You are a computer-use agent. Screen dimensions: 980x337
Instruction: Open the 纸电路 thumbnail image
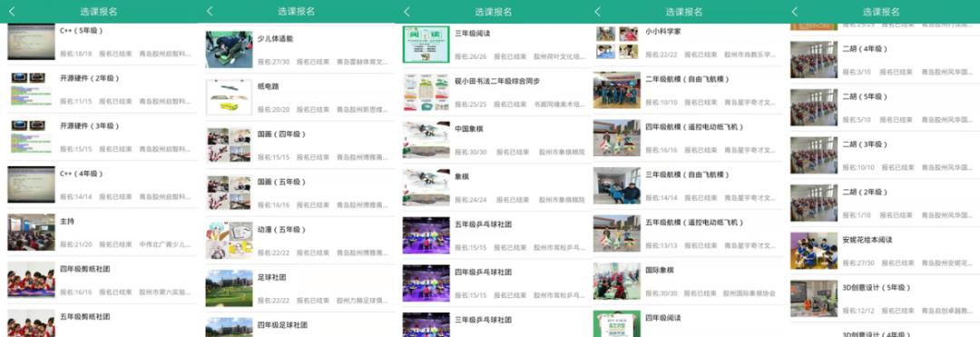click(x=229, y=97)
